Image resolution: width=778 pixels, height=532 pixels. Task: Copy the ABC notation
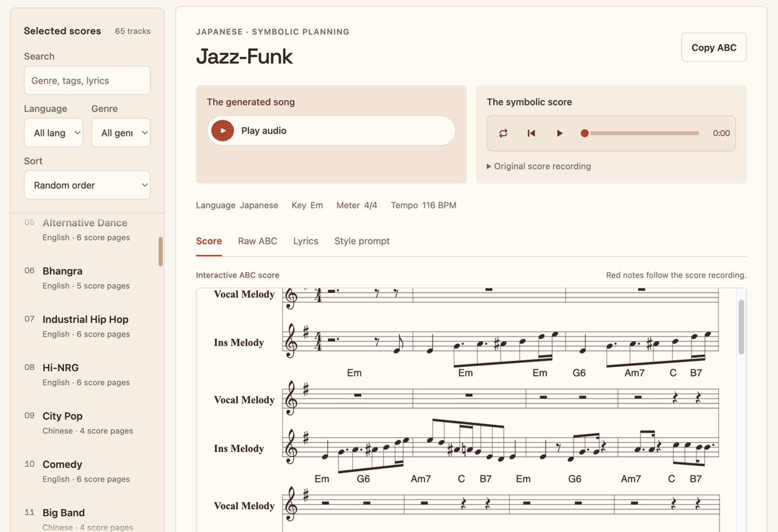[x=714, y=48]
